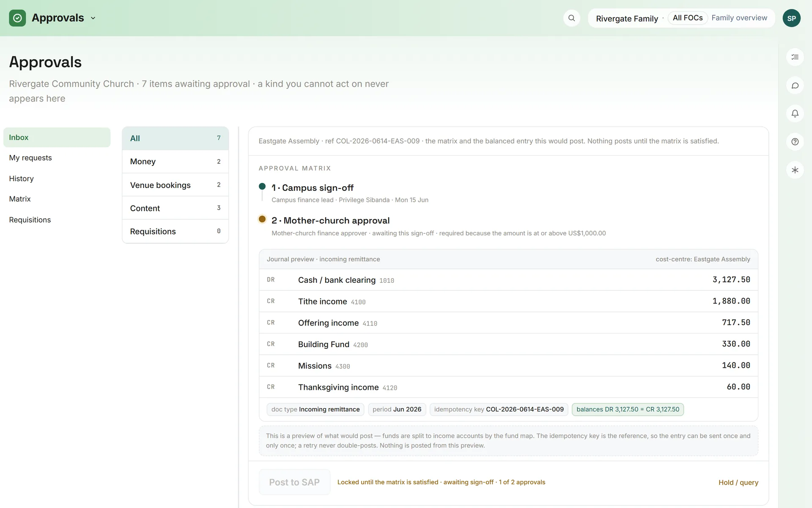Switch to Family overview
The image size is (812, 508).
(739, 18)
